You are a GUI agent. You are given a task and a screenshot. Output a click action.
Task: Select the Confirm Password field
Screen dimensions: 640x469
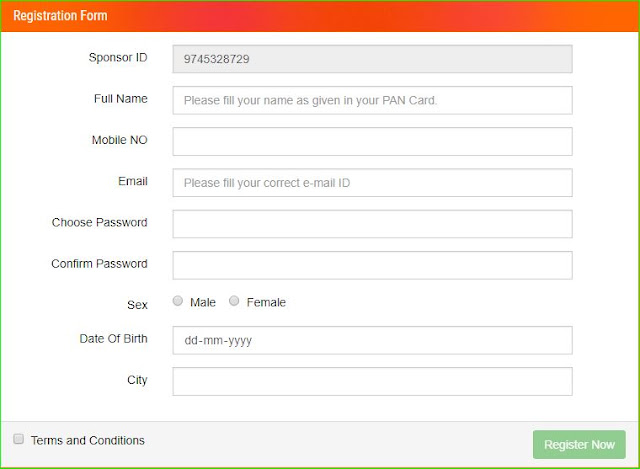372,265
